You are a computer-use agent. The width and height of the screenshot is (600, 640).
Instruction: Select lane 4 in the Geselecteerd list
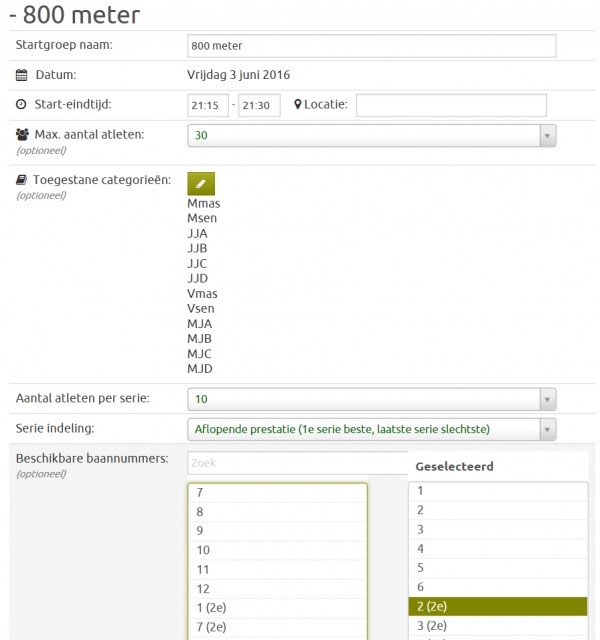(498, 549)
